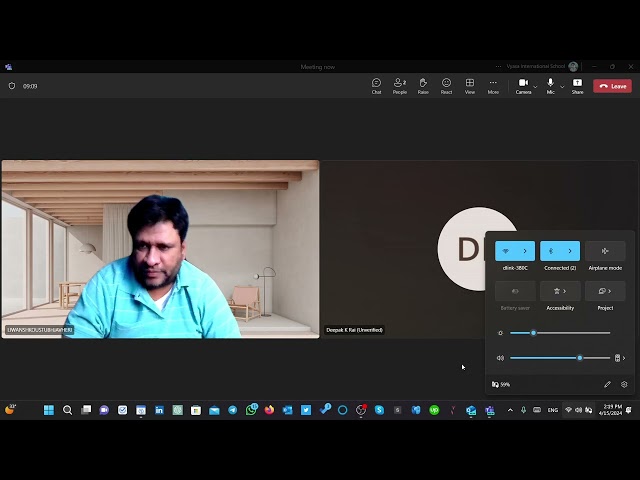640x480 pixels.
Task: Open notification center bell icon
Action: coord(629,410)
